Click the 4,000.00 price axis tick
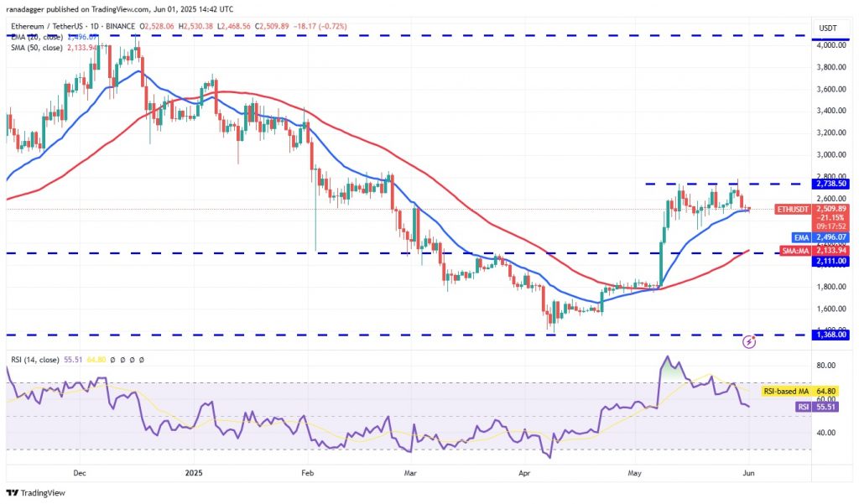The height and width of the screenshot is (504, 859). tap(831, 45)
